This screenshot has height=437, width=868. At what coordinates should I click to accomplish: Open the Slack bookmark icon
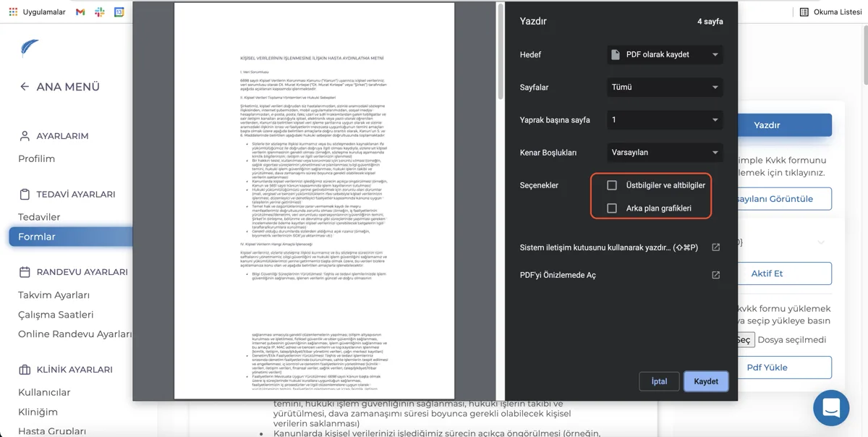tap(100, 12)
